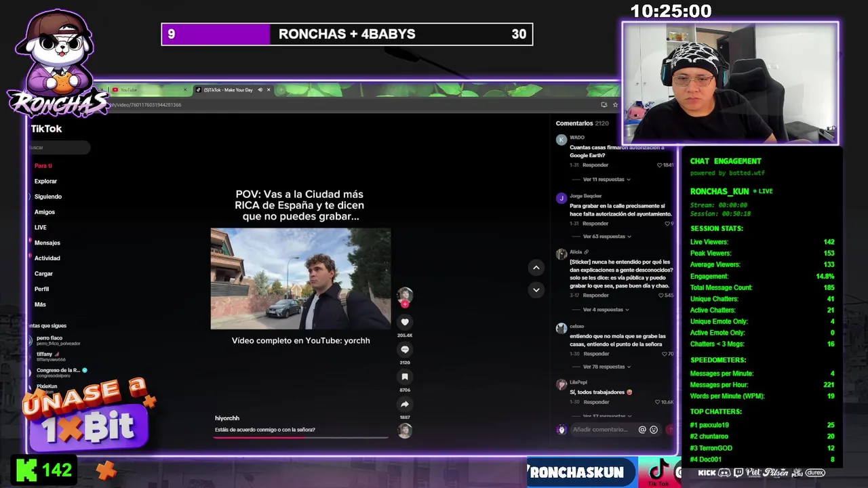The width and height of the screenshot is (868, 488).
Task: Click the install app icon in address bar
Action: click(604, 104)
